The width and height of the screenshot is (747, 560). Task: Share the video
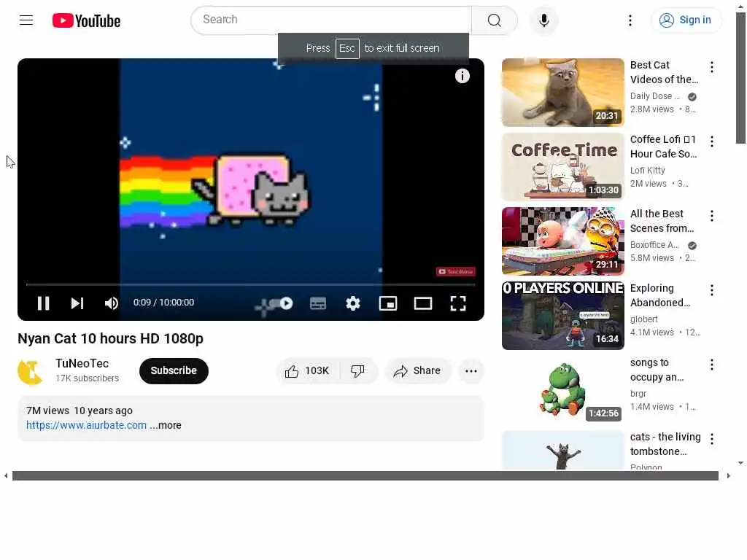coord(417,371)
